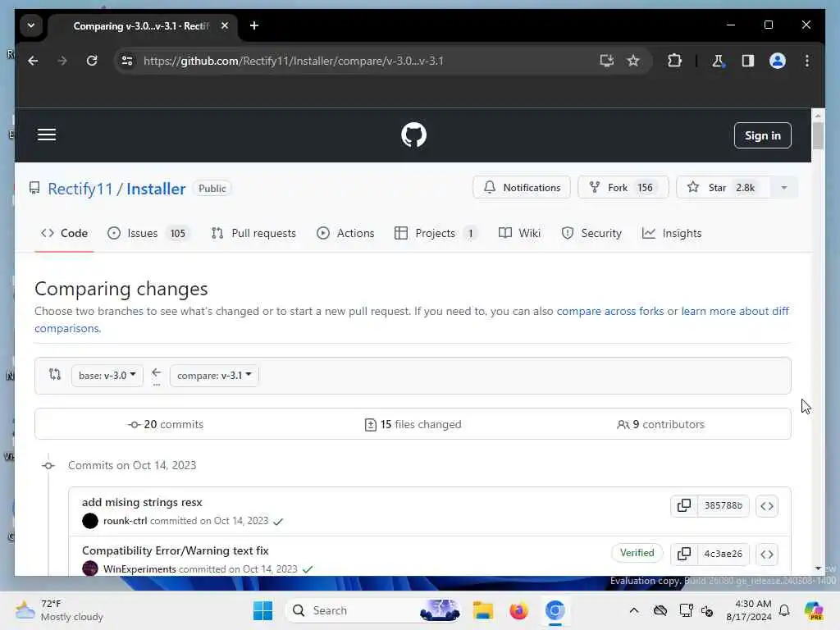Click the switch base and compare arrow icon
The image size is (840, 630).
(157, 376)
